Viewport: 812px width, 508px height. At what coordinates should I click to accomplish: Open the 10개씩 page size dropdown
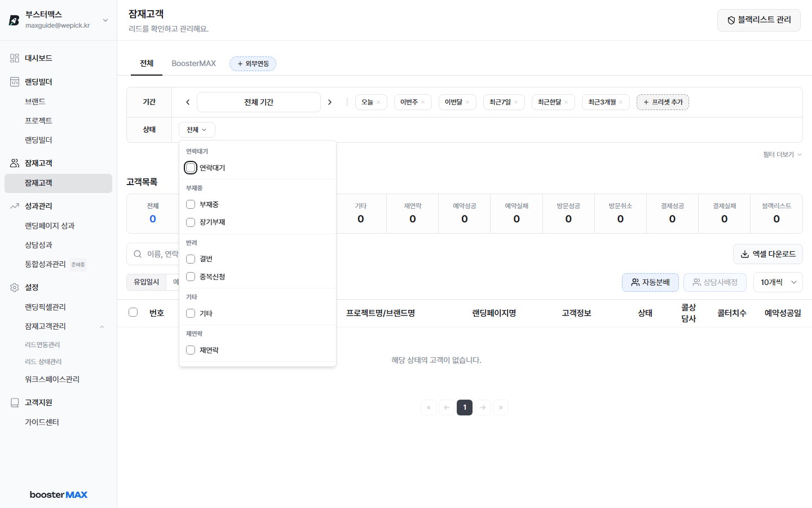click(778, 282)
